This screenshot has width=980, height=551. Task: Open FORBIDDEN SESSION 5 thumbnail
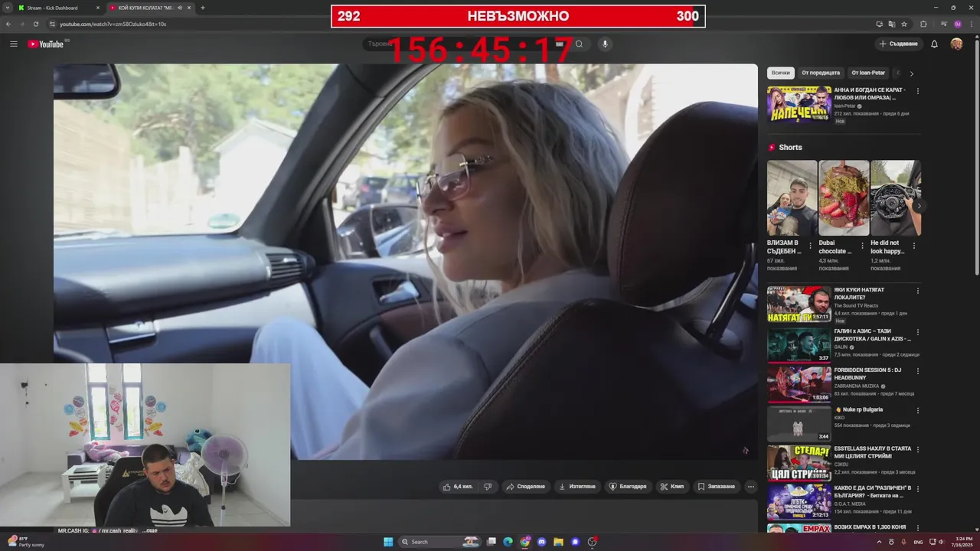coord(799,384)
